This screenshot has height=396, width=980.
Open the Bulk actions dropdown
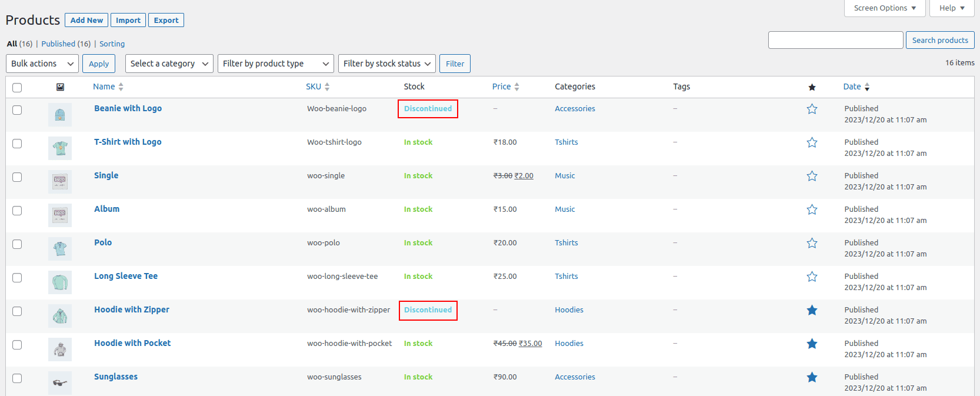(x=42, y=64)
